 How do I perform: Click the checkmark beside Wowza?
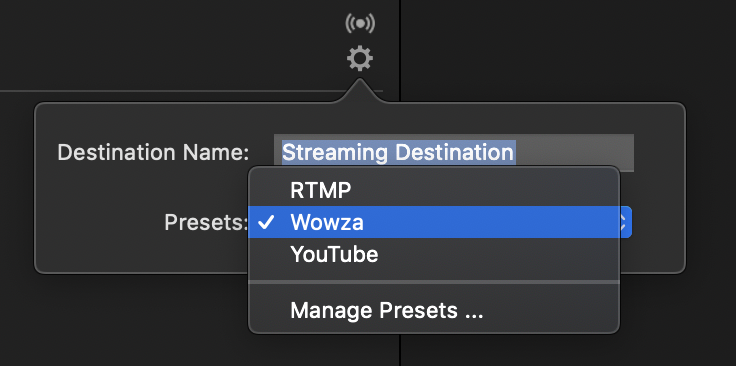[x=266, y=222]
